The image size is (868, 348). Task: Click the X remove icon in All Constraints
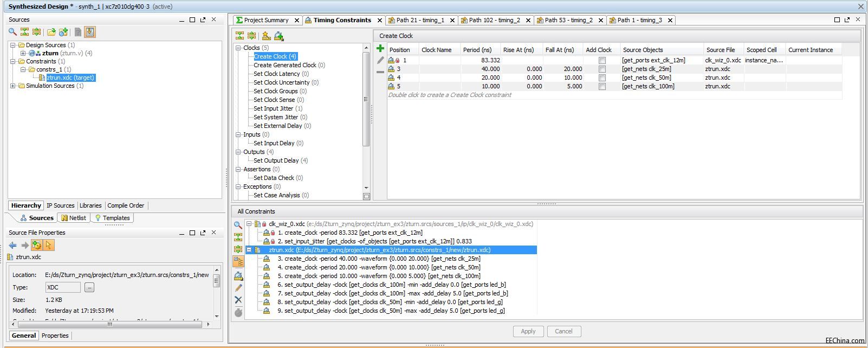(x=238, y=300)
